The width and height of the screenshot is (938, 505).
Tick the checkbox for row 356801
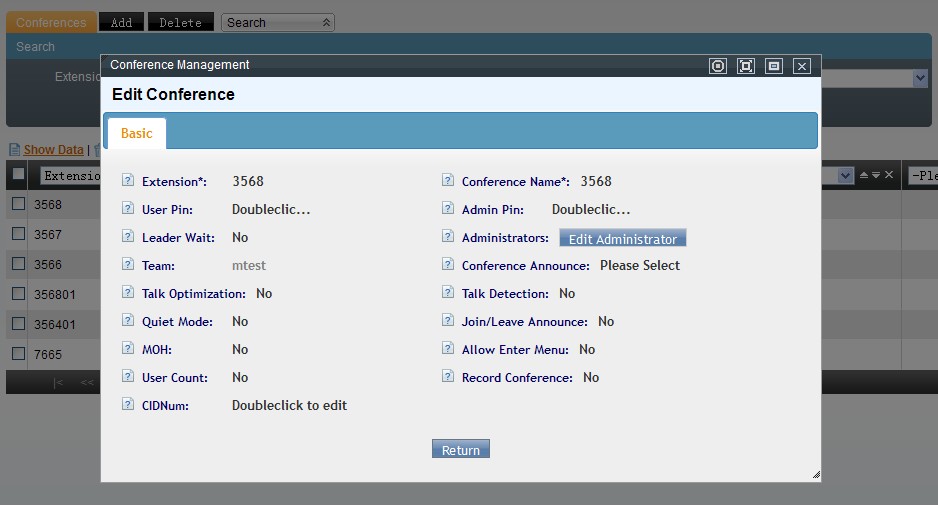[x=18, y=294]
